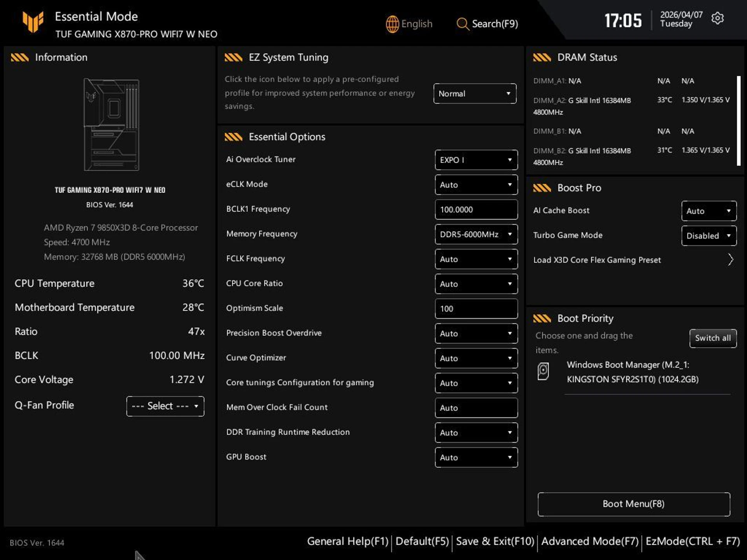Click BIOS Ver. 1644 under the motherboard image
747x560 pixels.
(110, 205)
